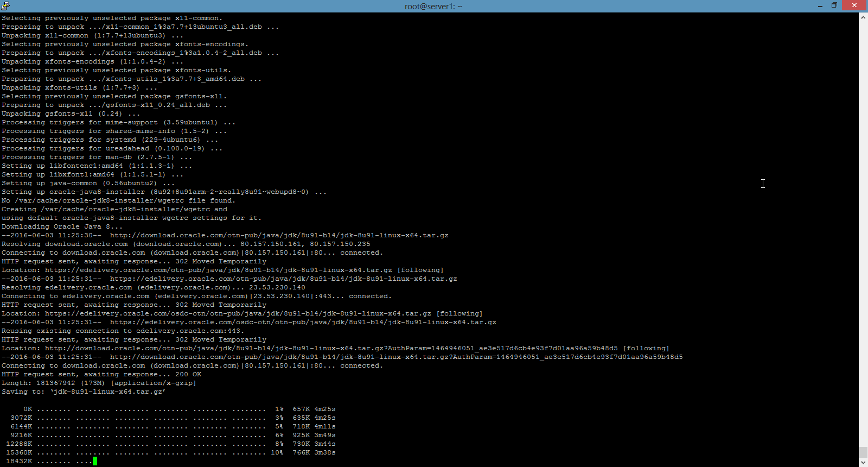Click 'Reusing existing connection to edelivery.oracle.com:443' line
The width and height of the screenshot is (868, 467).
click(x=123, y=331)
